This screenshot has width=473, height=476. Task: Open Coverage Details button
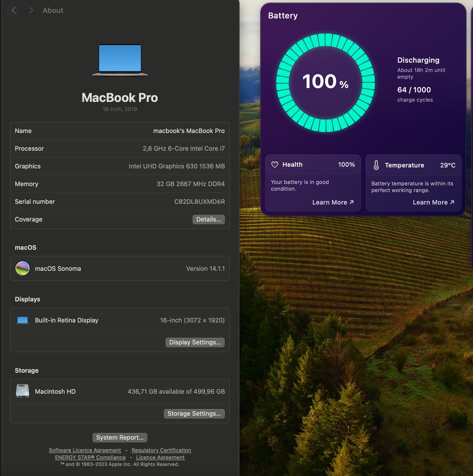pyautogui.click(x=209, y=219)
